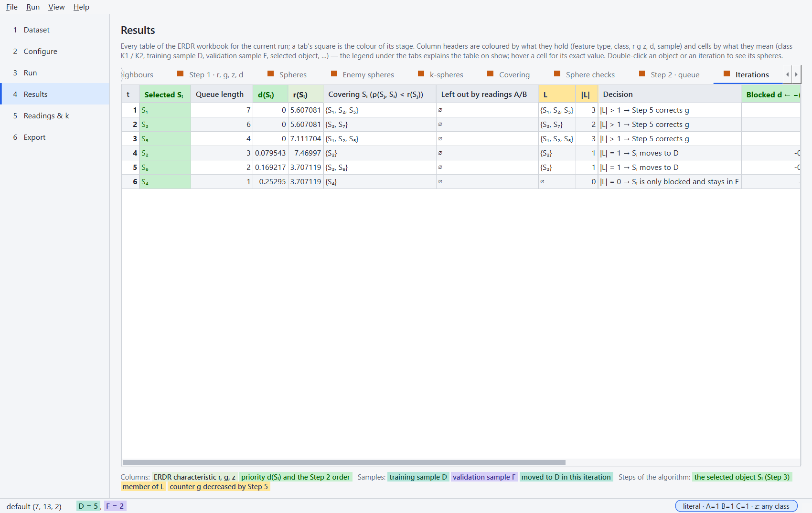
Task: Click the D = 5 status badge
Action: pos(88,506)
